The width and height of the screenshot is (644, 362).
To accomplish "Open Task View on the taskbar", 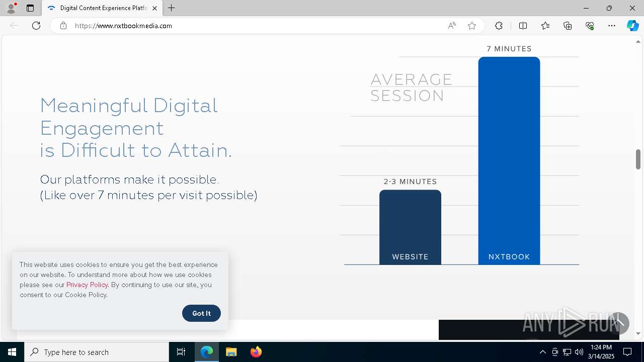I will pyautogui.click(x=181, y=352).
